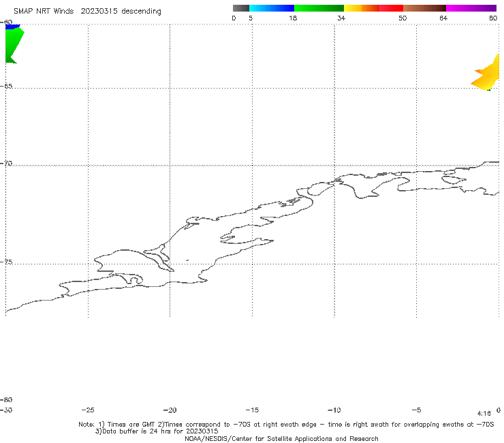The width and height of the screenshot is (504, 443).
Task: Click the magenta-purple segment of the color bar
Action: (471, 8)
